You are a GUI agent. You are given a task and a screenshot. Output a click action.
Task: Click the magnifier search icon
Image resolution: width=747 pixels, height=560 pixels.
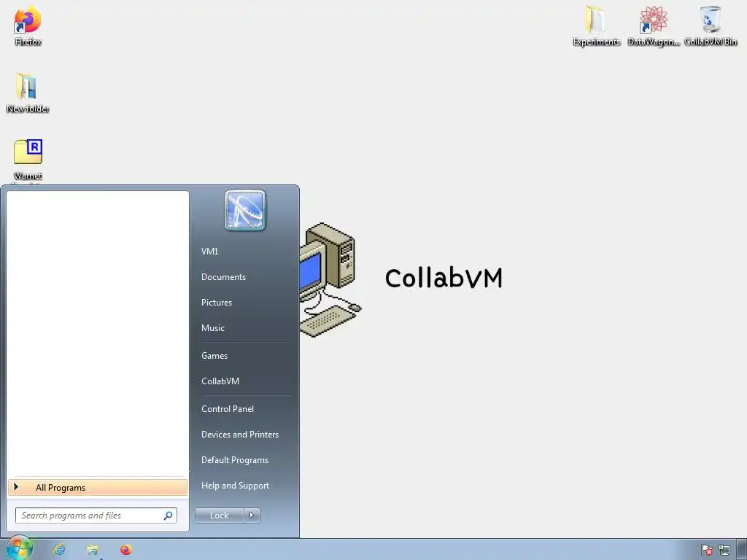click(x=168, y=516)
